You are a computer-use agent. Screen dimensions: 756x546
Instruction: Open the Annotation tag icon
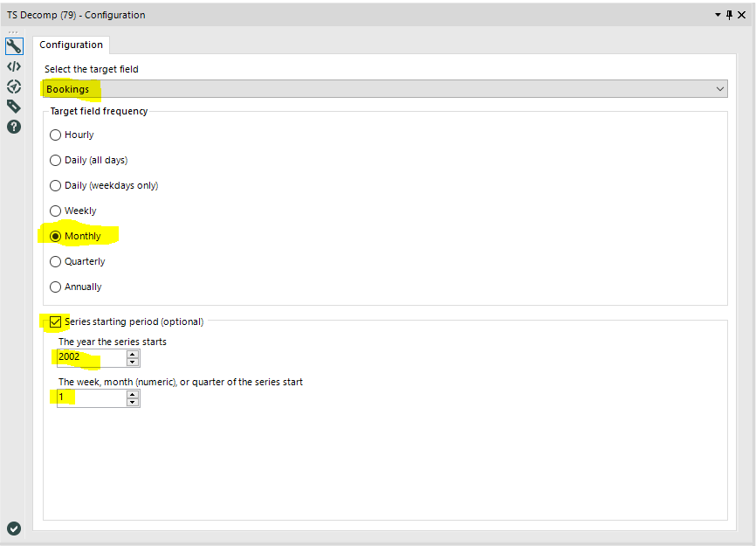pyautogui.click(x=13, y=106)
